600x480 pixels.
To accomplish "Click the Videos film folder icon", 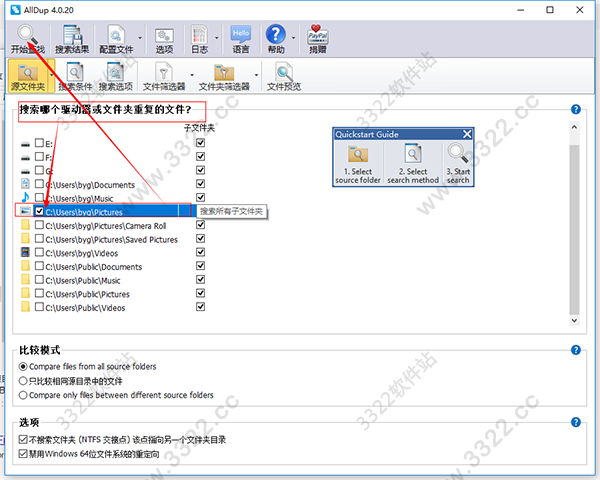I will coord(25,252).
